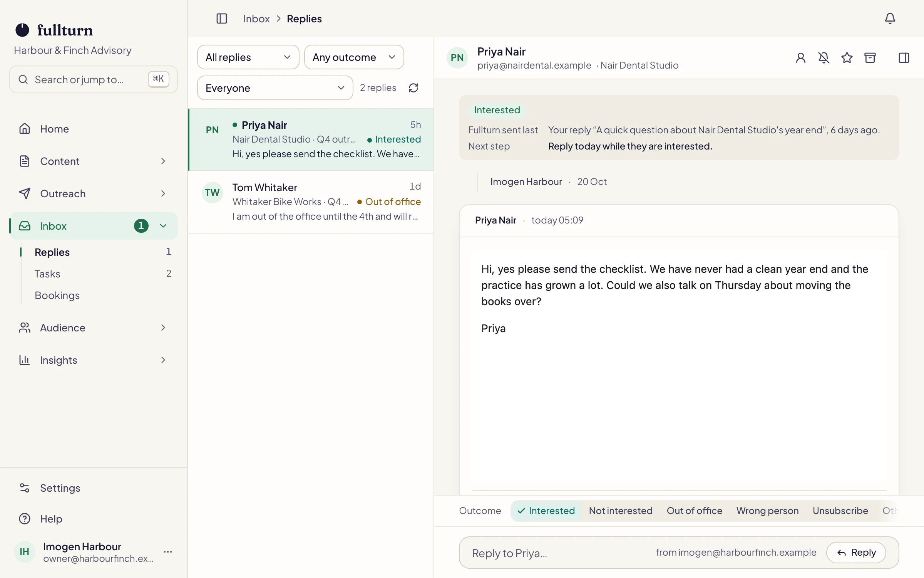Expand the Content section chevron
This screenshot has height=578, width=924.
[x=163, y=161]
